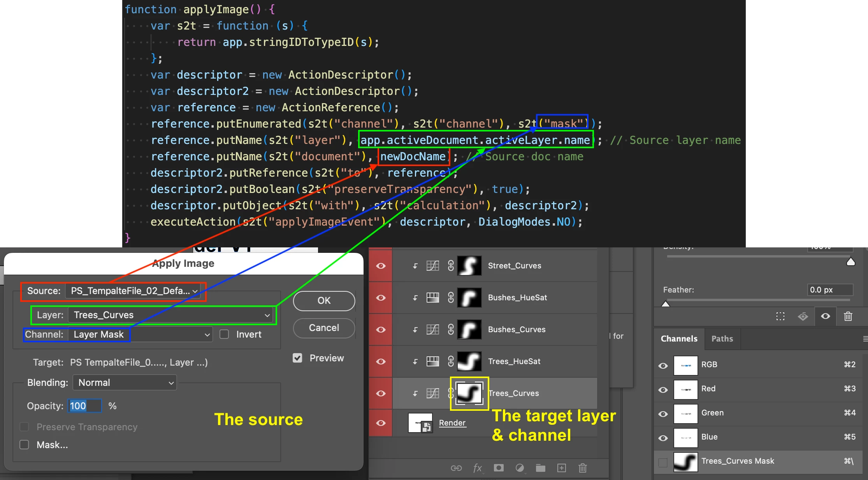868x480 pixels.
Task: Select the Trees_Curves Mask channel thumbnail
Action: coord(685,462)
